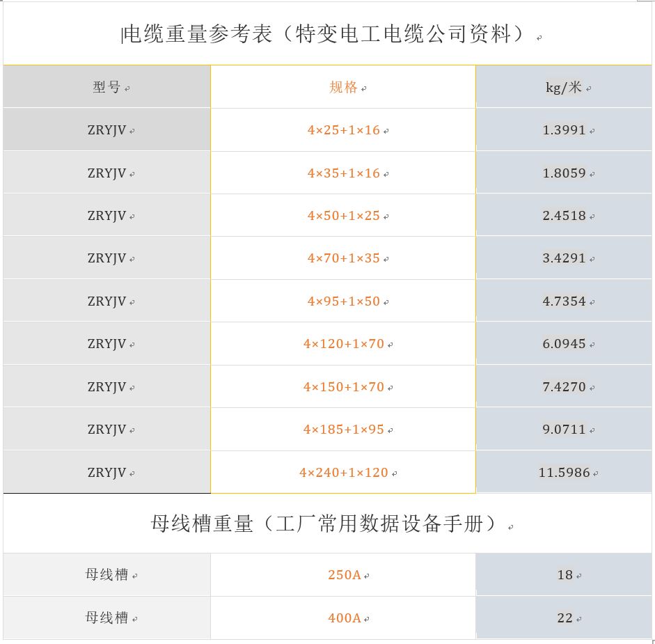Click the 4.7354 weight value
This screenshot has height=644, width=655.
click(x=564, y=301)
